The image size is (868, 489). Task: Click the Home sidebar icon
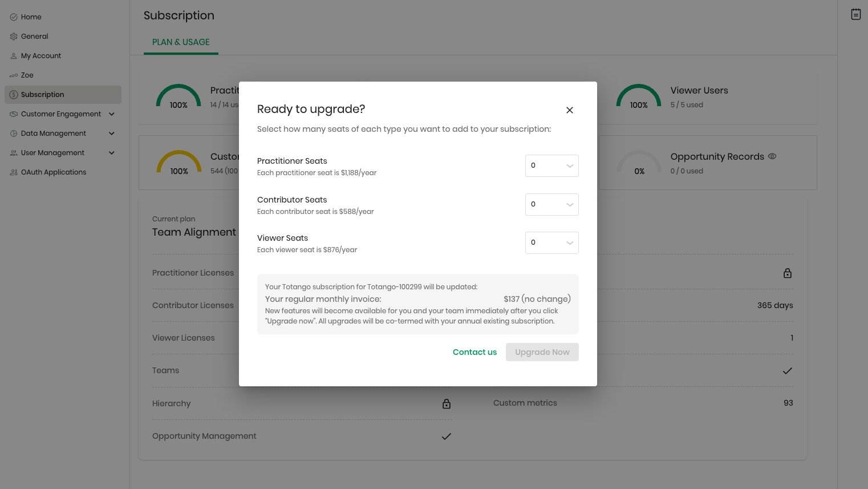coord(14,17)
